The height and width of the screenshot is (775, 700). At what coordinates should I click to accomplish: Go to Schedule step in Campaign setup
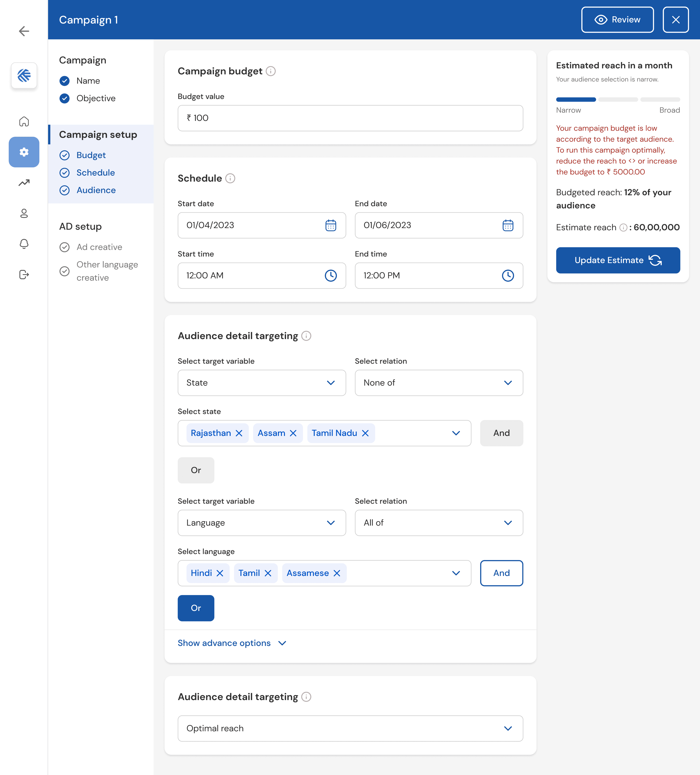pos(87,173)
